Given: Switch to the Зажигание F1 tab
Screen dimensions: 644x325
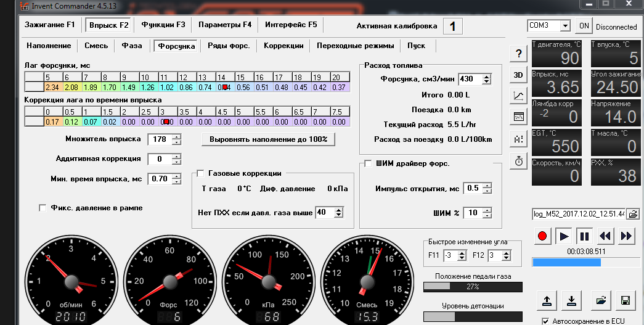Looking at the screenshot, I should [x=50, y=25].
